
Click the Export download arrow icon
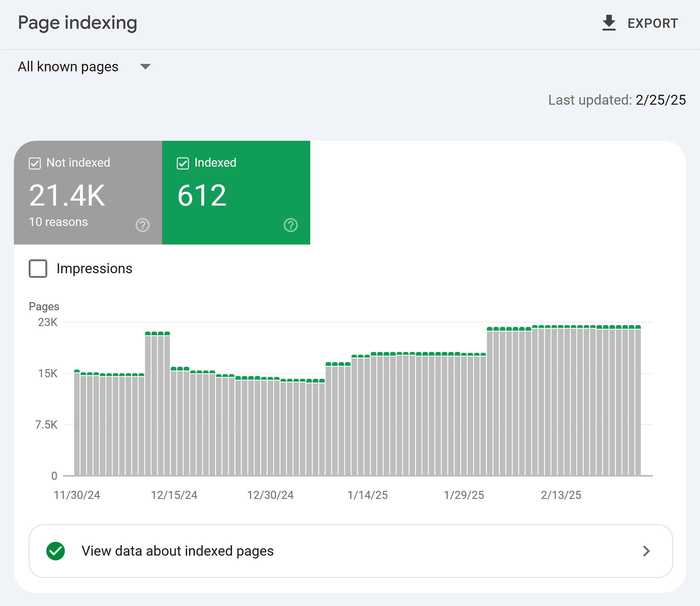click(x=609, y=22)
